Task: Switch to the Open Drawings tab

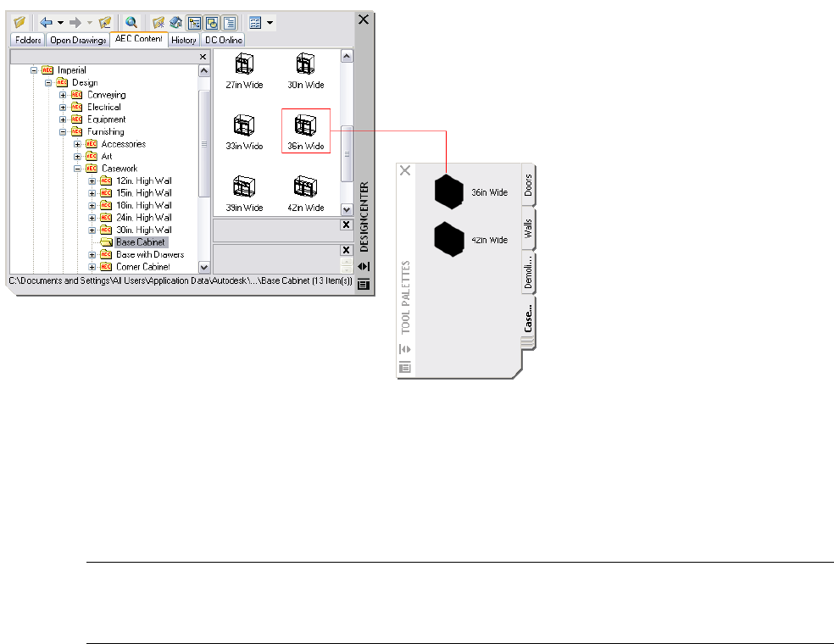Action: coord(78,40)
